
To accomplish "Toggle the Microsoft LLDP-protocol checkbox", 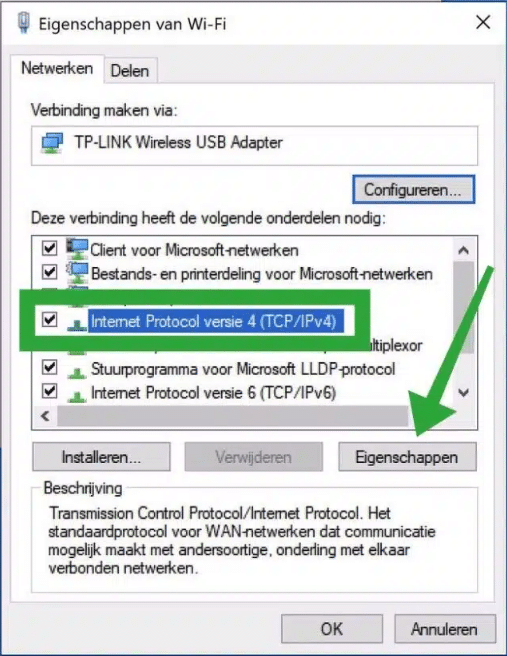I will click(49, 368).
